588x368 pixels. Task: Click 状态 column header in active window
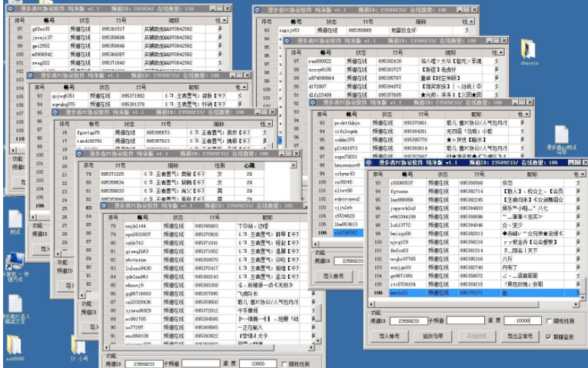pos(442,174)
